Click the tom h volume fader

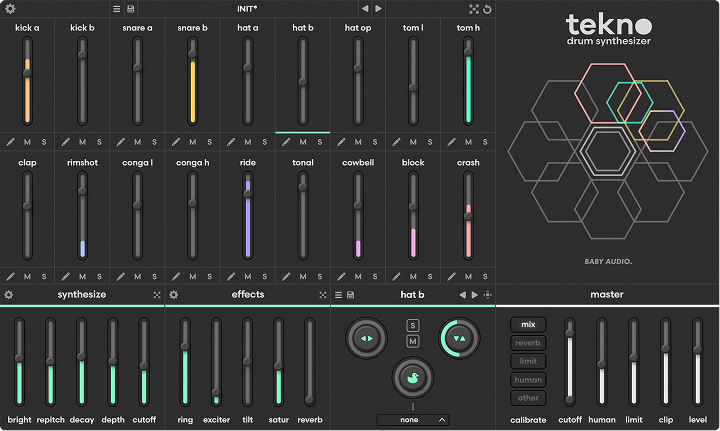tap(468, 81)
